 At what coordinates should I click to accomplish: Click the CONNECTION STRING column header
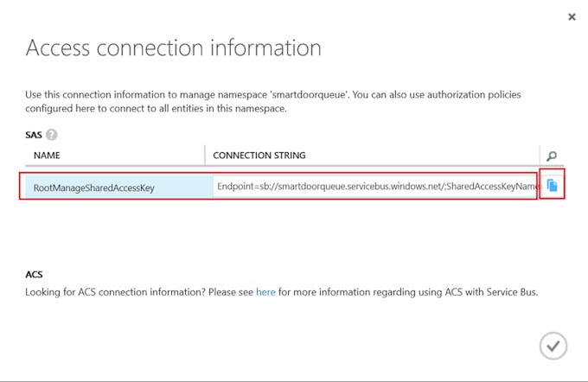pyautogui.click(x=259, y=156)
